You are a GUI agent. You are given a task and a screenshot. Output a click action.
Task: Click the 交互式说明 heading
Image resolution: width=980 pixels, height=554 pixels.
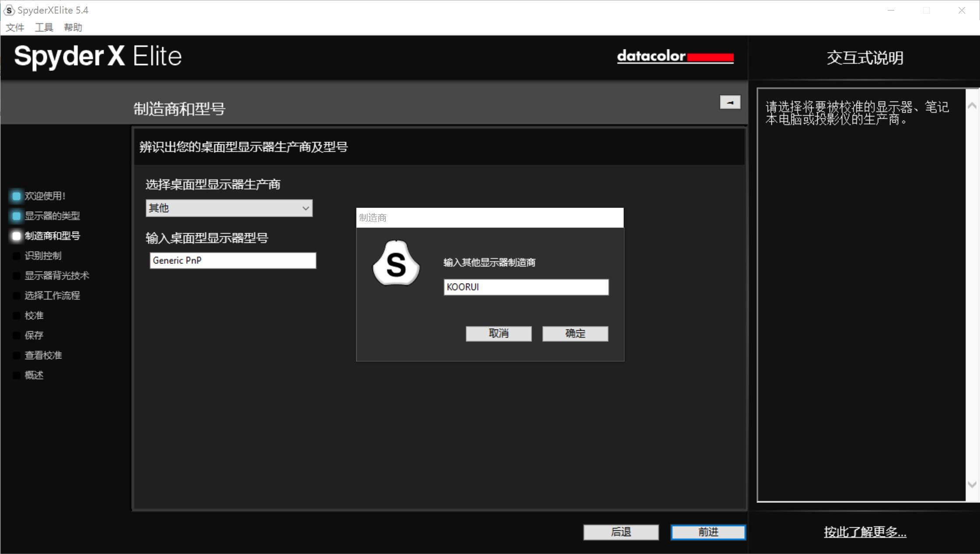pyautogui.click(x=865, y=58)
